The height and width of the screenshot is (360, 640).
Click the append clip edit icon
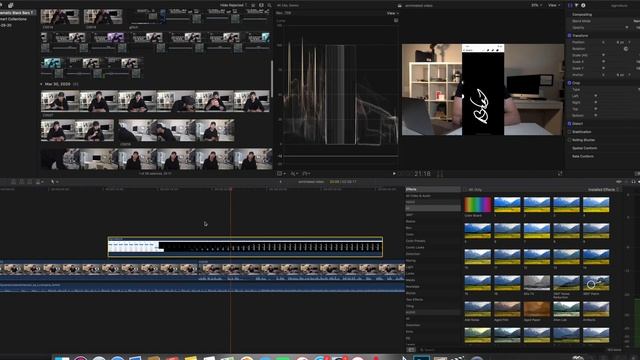(x=30, y=182)
